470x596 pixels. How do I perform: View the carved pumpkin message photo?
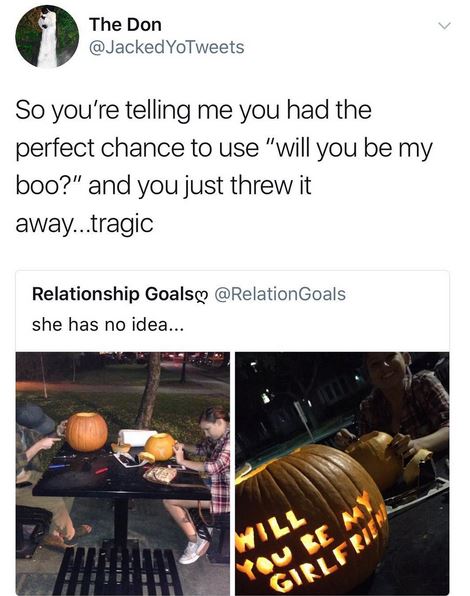(342, 473)
